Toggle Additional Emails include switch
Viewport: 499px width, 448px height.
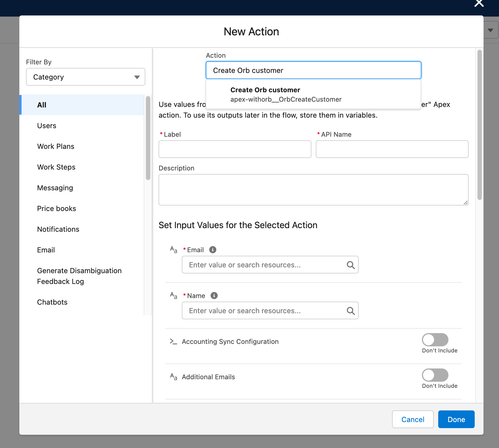pyautogui.click(x=435, y=375)
